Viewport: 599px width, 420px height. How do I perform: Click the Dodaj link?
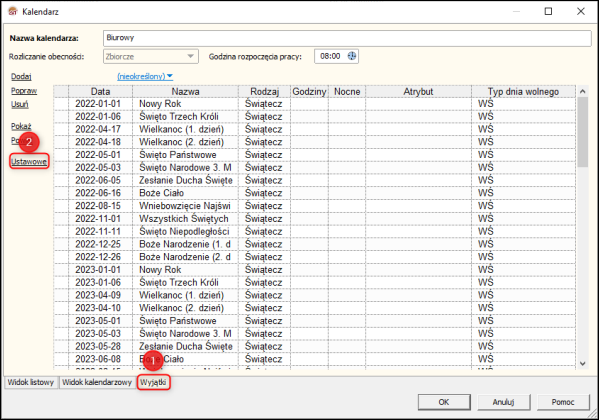coord(21,76)
